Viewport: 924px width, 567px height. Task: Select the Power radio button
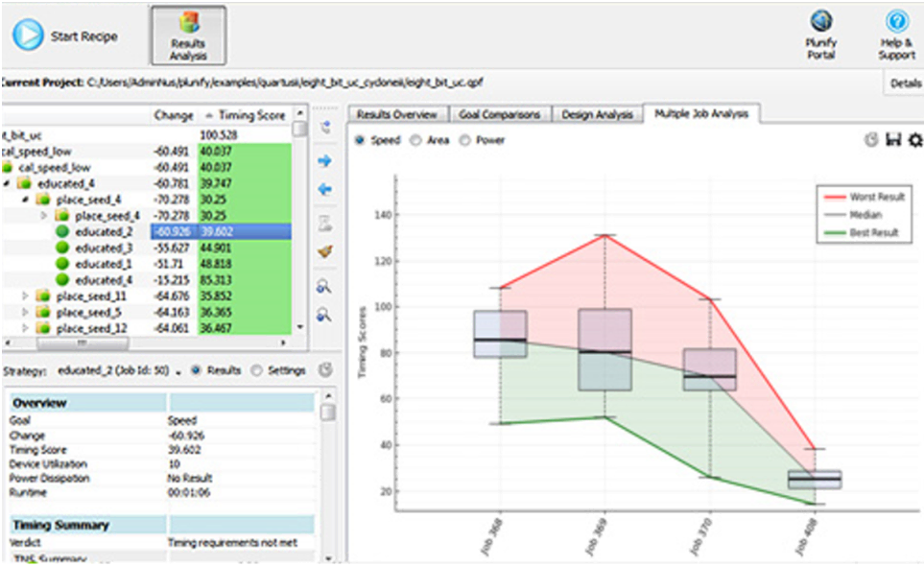pyautogui.click(x=466, y=140)
